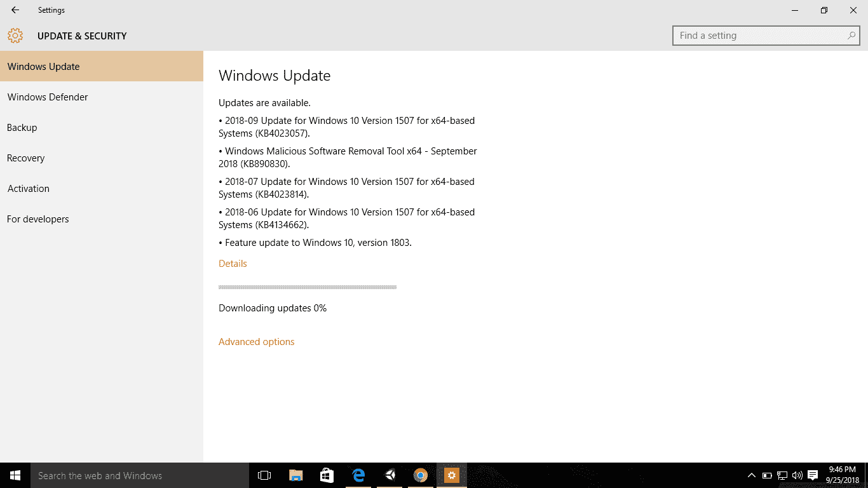Open Windows Defender settings
This screenshot has width=868, height=488.
click(x=102, y=97)
